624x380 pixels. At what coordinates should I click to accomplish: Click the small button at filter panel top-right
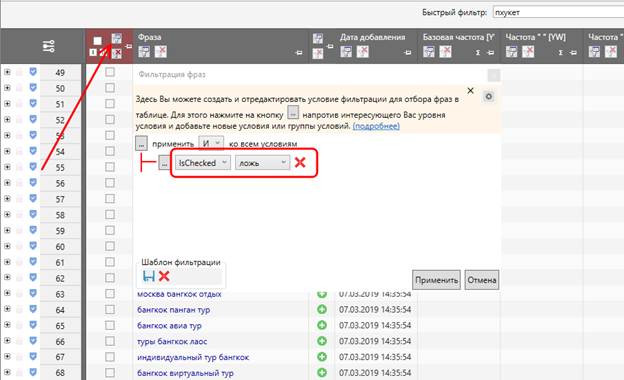(x=493, y=75)
